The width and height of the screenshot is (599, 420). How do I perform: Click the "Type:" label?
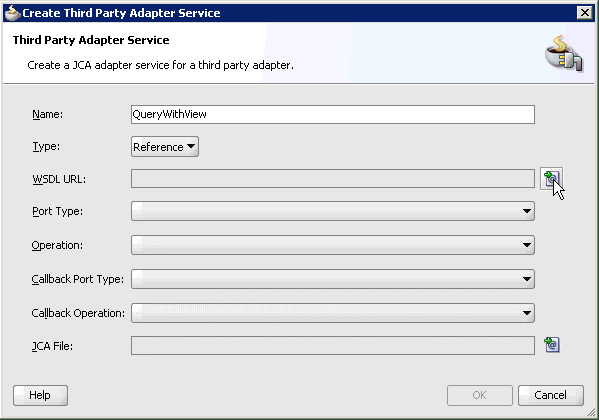coord(46,146)
